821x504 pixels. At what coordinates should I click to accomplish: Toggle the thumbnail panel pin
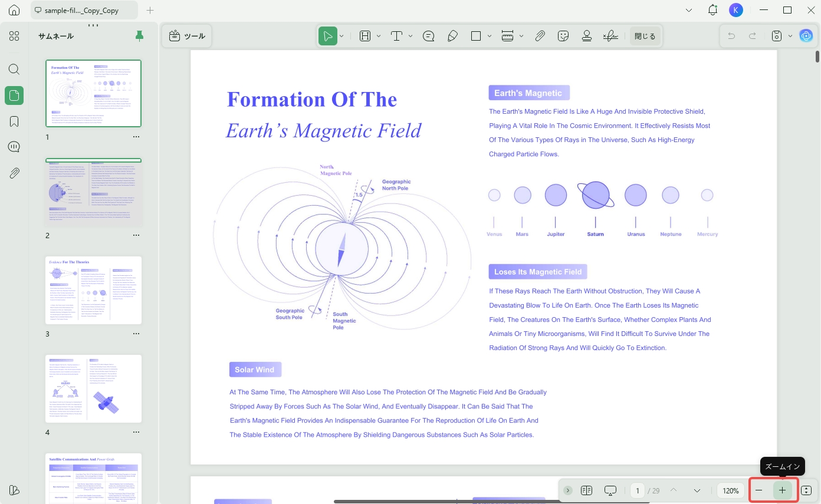coord(139,36)
